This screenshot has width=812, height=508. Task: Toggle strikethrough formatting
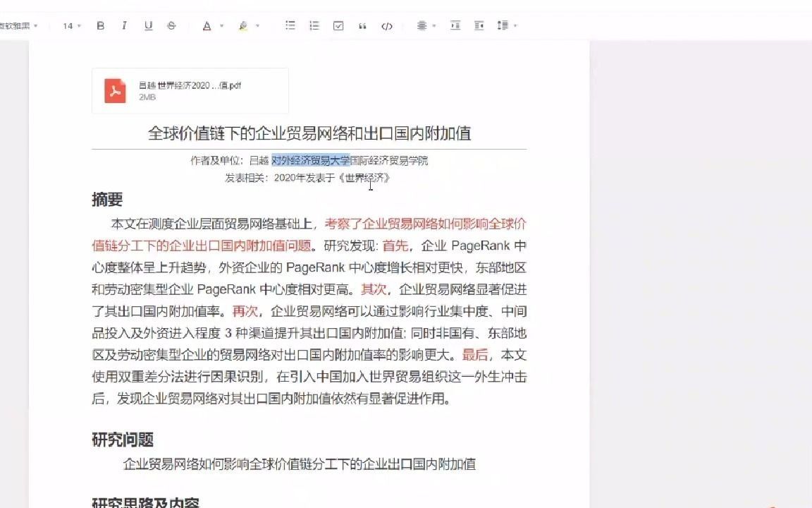tap(171, 25)
